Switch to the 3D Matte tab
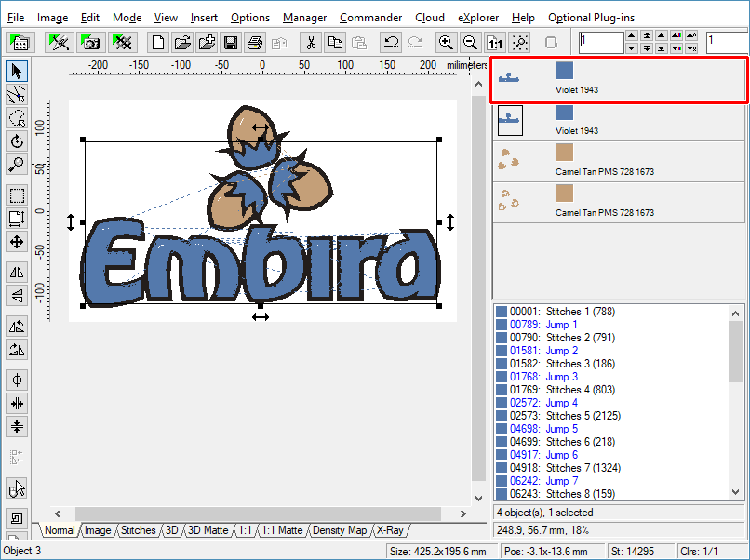This screenshot has width=750, height=560. click(x=208, y=530)
